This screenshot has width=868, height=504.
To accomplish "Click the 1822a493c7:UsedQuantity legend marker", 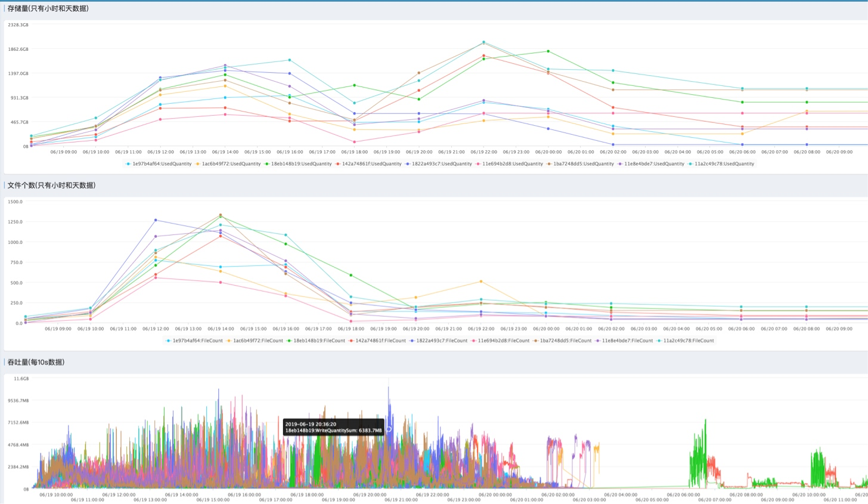I will [408, 163].
